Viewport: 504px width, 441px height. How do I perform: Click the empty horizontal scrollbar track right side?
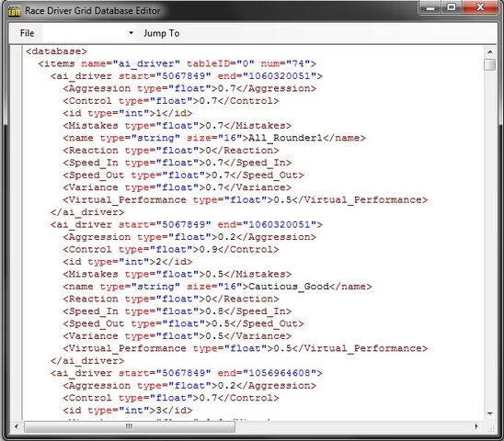pos(353,426)
